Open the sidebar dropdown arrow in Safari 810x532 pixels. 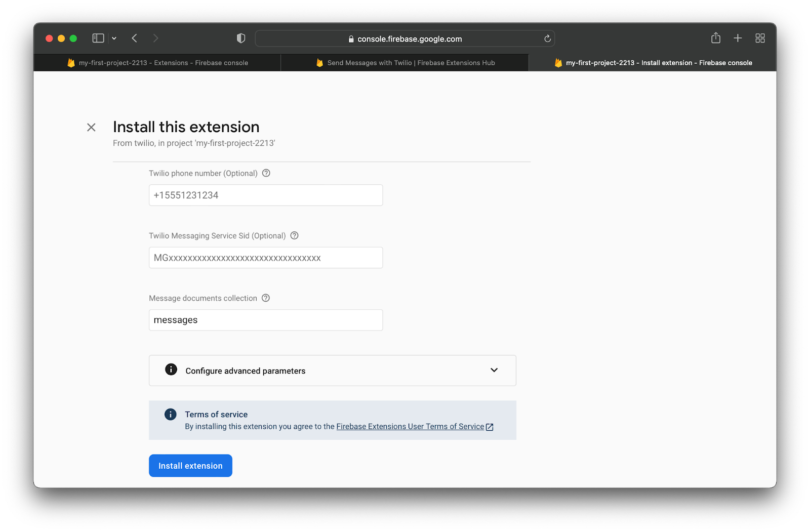(114, 38)
